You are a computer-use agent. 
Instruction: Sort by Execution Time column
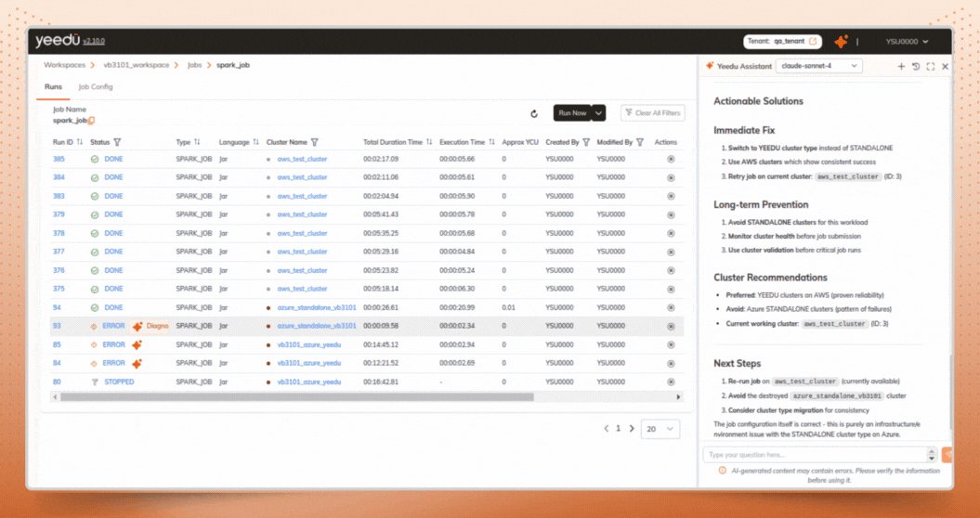[492, 142]
